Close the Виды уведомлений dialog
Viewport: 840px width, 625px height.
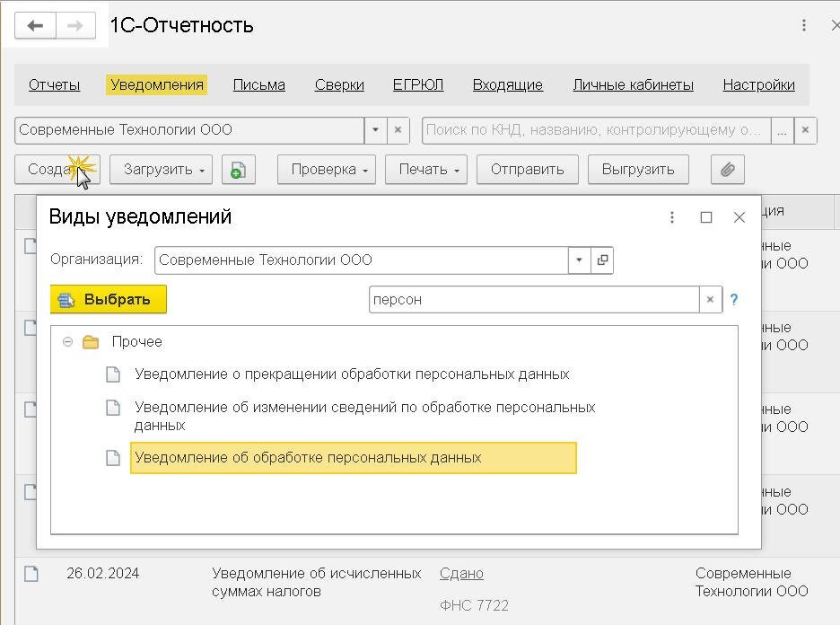coord(739,217)
